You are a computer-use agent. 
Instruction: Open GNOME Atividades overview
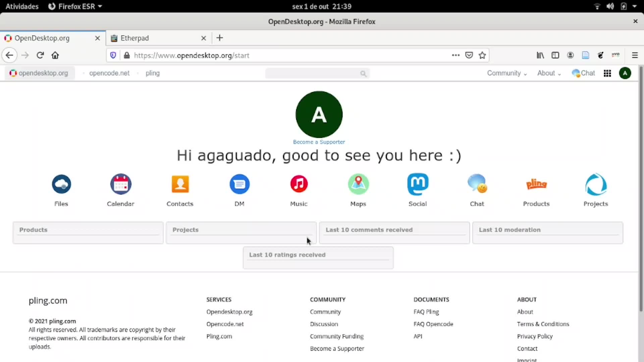tap(22, 6)
